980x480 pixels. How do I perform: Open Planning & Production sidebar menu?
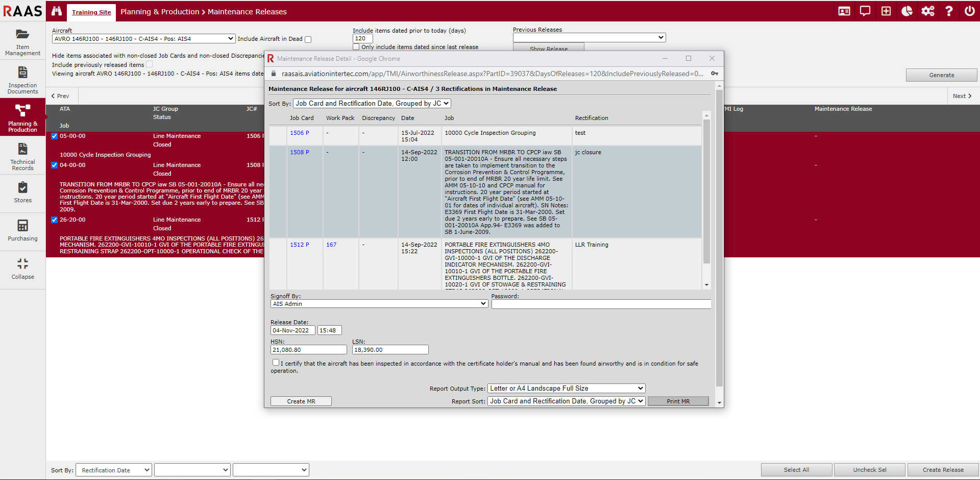(x=22, y=117)
